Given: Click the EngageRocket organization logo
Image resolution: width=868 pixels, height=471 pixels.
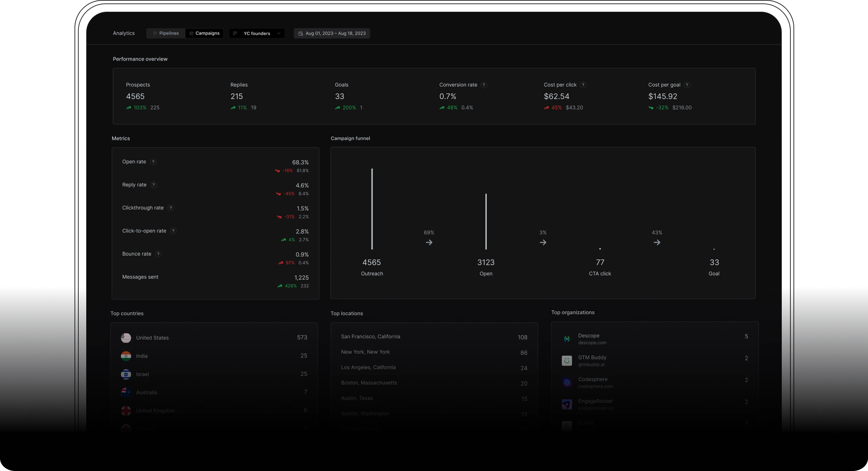Looking at the screenshot, I should [x=567, y=404].
